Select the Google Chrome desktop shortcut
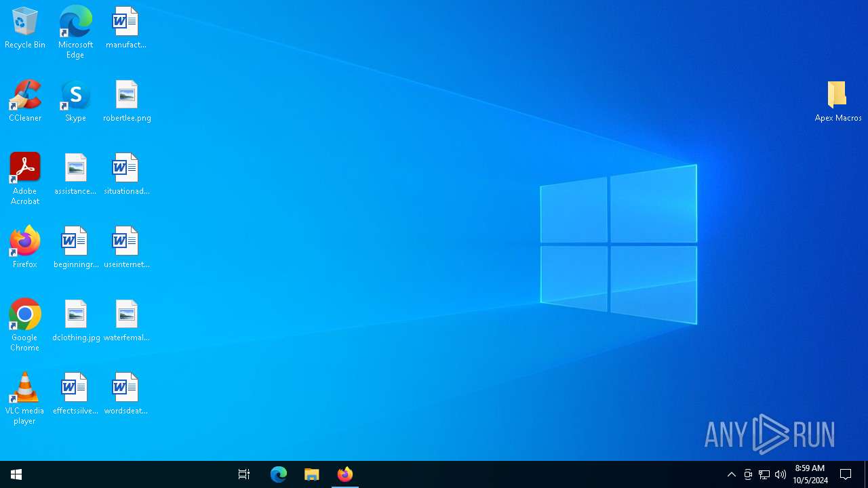The height and width of the screenshot is (488, 868). [x=25, y=325]
